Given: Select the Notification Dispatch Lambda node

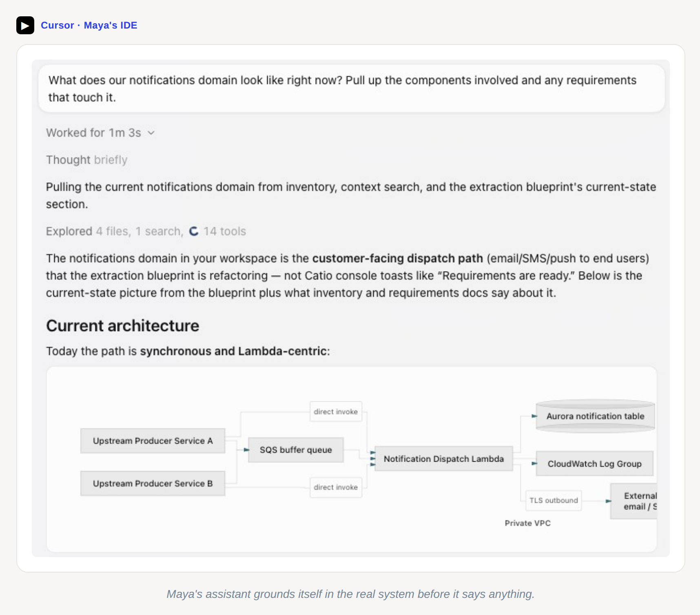Looking at the screenshot, I should coord(443,459).
